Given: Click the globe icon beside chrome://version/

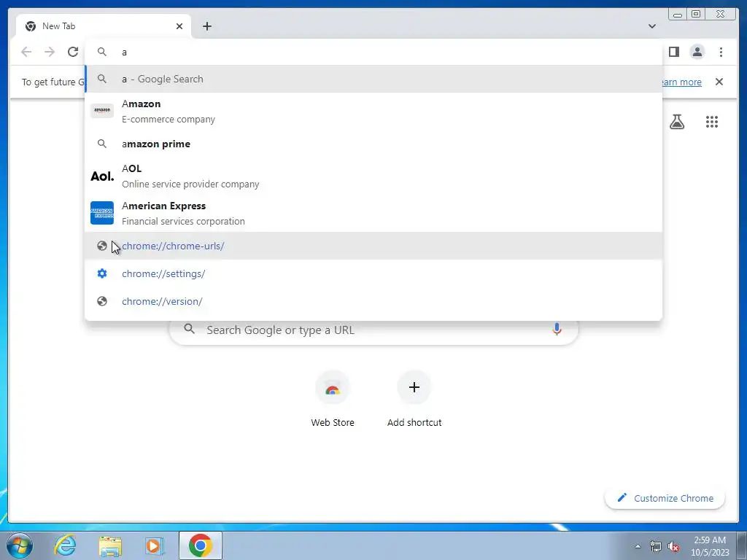Looking at the screenshot, I should (102, 301).
